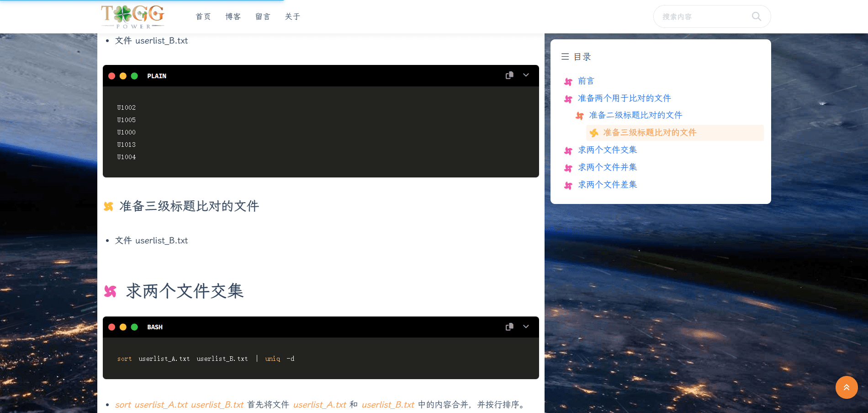Screen dimensions: 868x413
Task: Click line U1000 in the code block
Action: 127,132
